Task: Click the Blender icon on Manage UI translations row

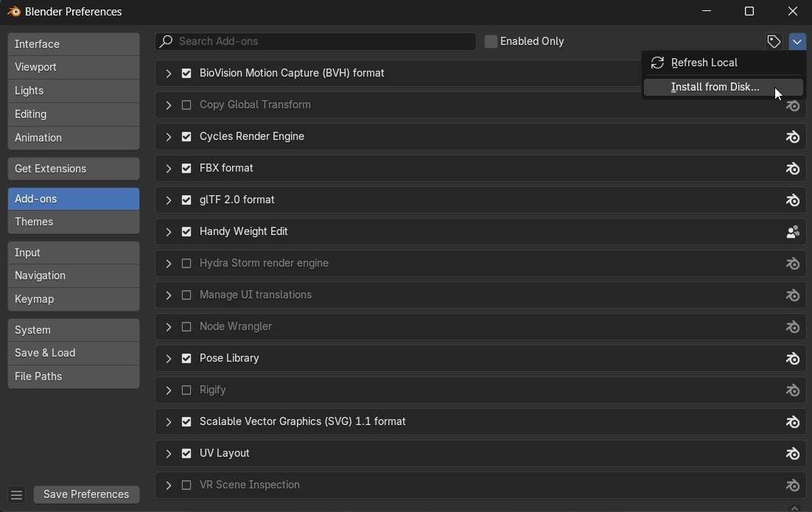Action: [x=792, y=295]
